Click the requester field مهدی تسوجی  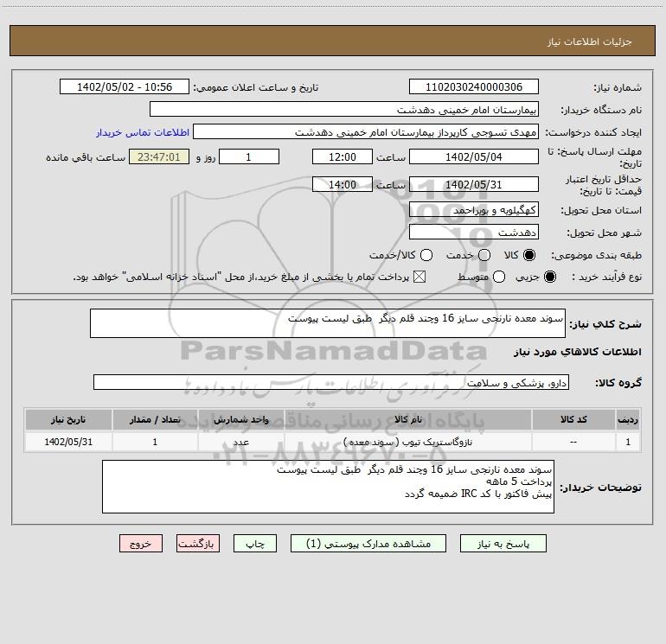point(366,131)
